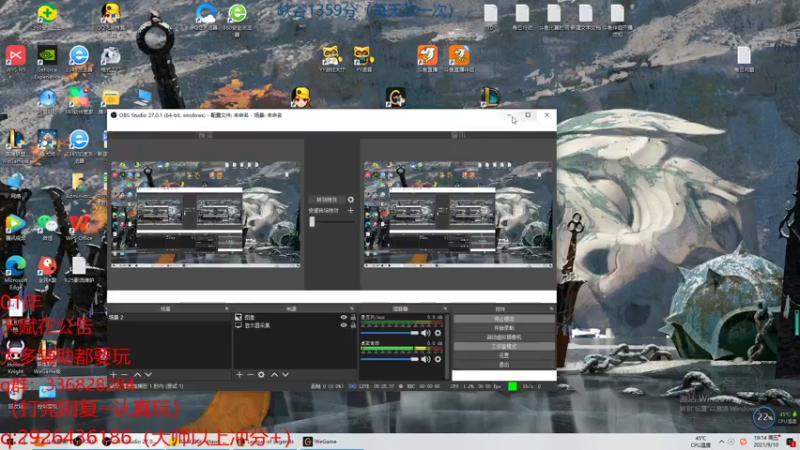Toggle the lock on the 显示器采集 source
This screenshot has height=450, width=800.
(353, 325)
